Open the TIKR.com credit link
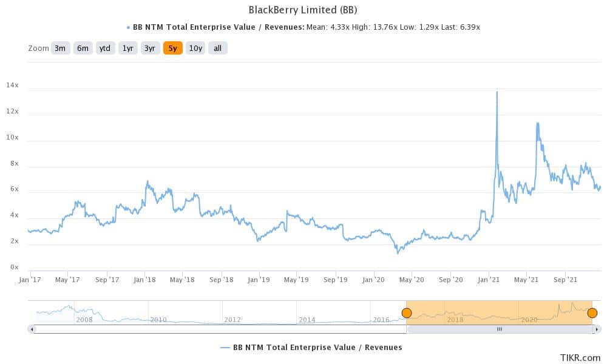 pos(580,358)
